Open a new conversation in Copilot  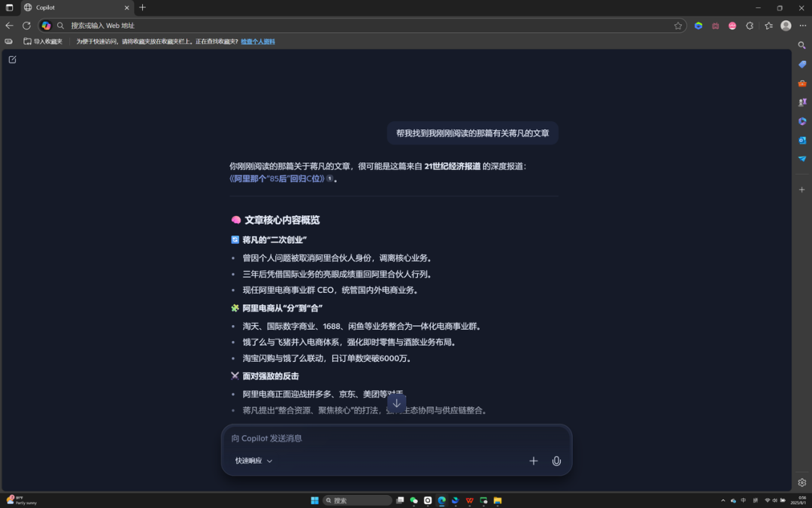click(12, 59)
